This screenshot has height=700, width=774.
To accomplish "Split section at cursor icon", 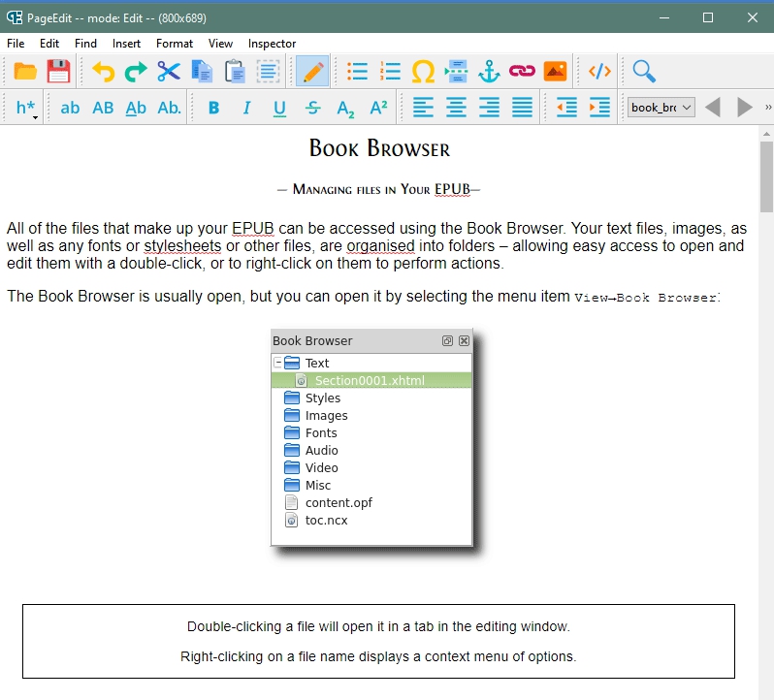I will 456,71.
